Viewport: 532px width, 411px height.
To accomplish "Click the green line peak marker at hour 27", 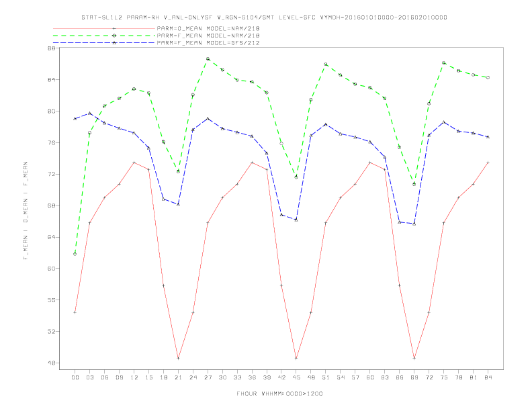I will coord(208,58).
